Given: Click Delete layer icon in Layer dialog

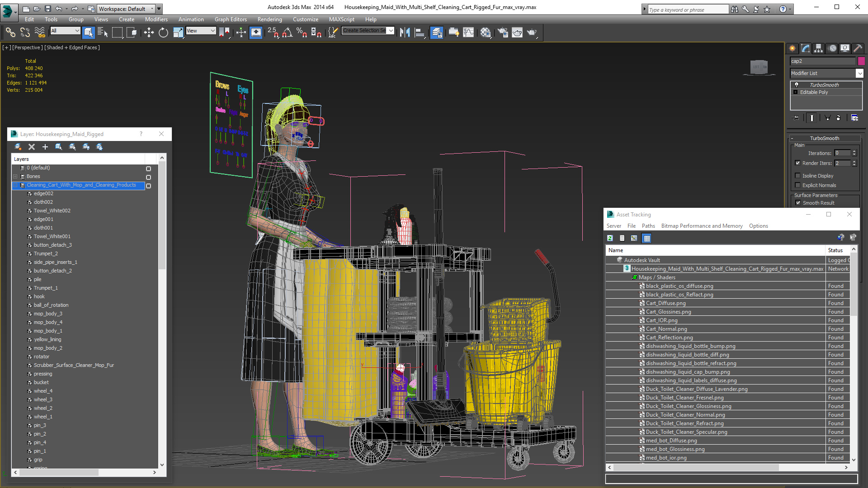Looking at the screenshot, I should click(x=32, y=147).
